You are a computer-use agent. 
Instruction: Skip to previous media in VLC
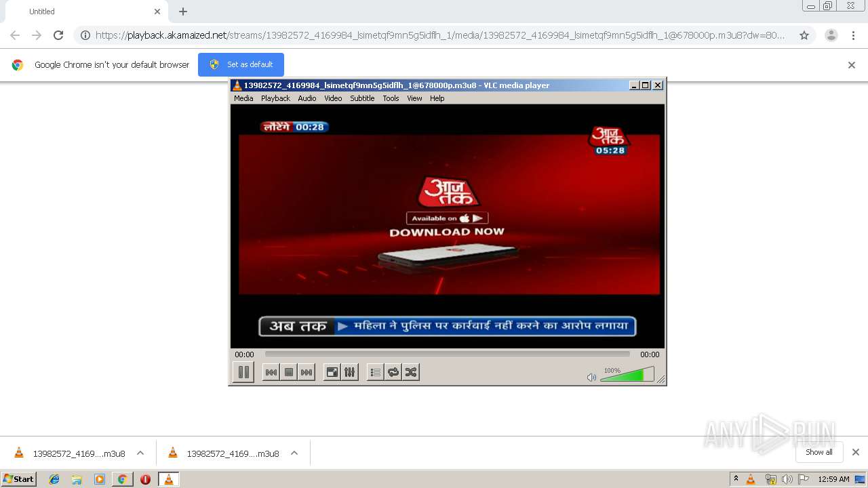click(x=271, y=372)
